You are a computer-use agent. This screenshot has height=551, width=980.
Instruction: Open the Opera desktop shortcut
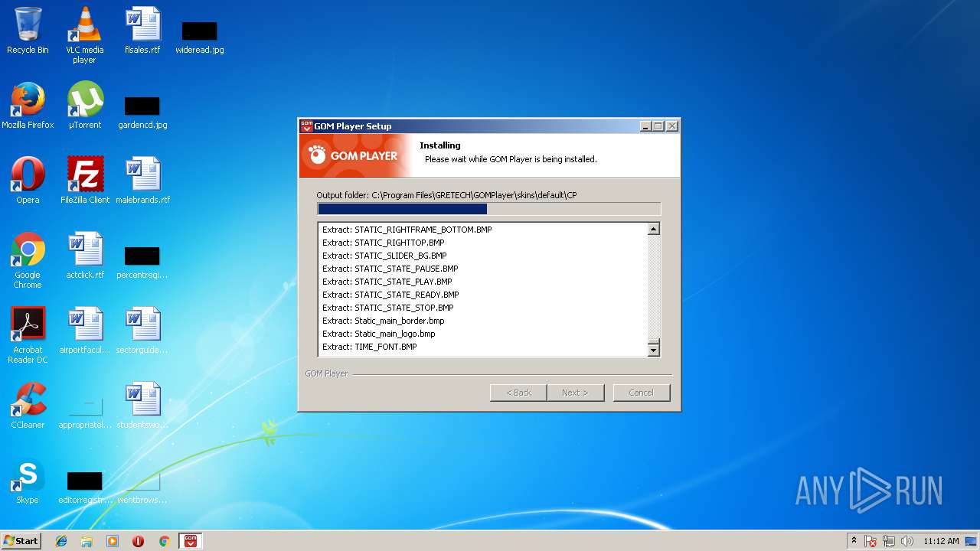point(28,181)
